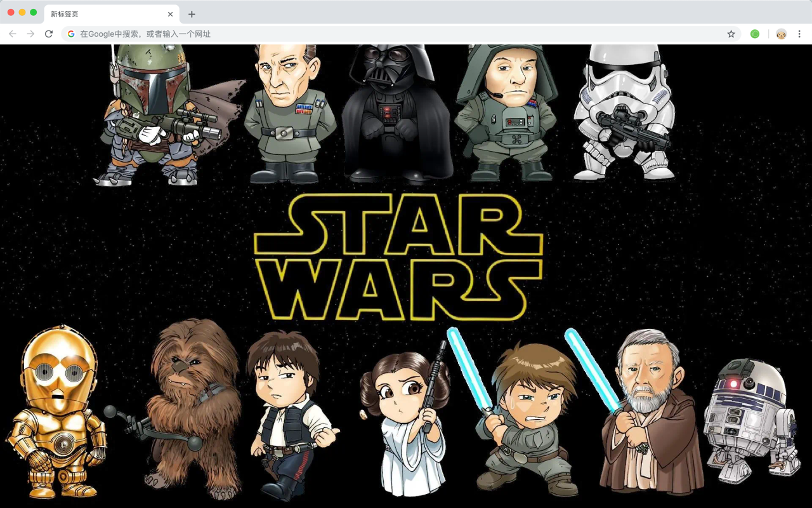
Task: Click the Princess Leia character
Action: point(406,419)
